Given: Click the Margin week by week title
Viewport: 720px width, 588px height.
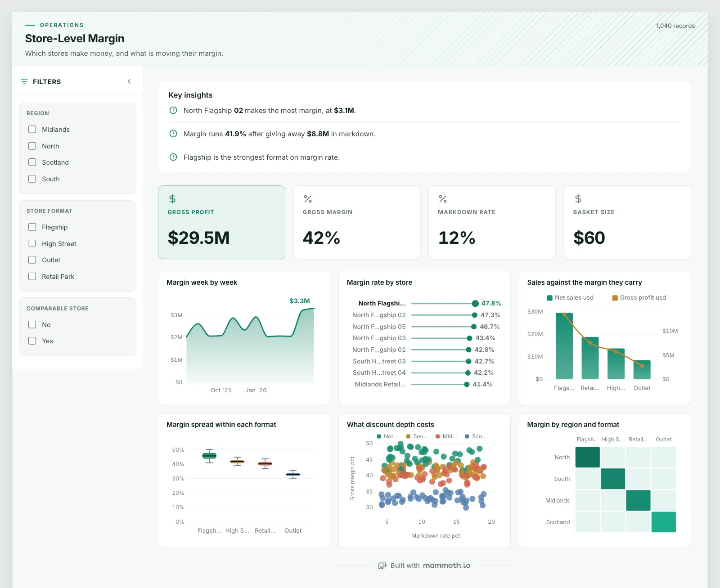Looking at the screenshot, I should [x=202, y=283].
